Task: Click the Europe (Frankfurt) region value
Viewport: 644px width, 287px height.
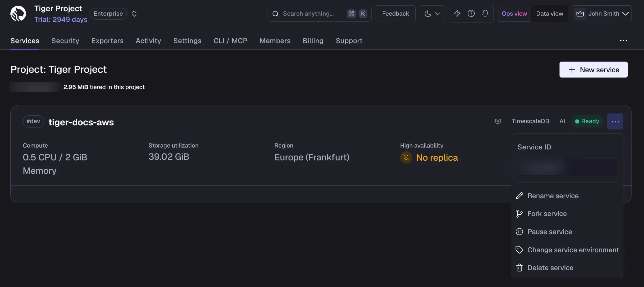Action: tap(312, 157)
